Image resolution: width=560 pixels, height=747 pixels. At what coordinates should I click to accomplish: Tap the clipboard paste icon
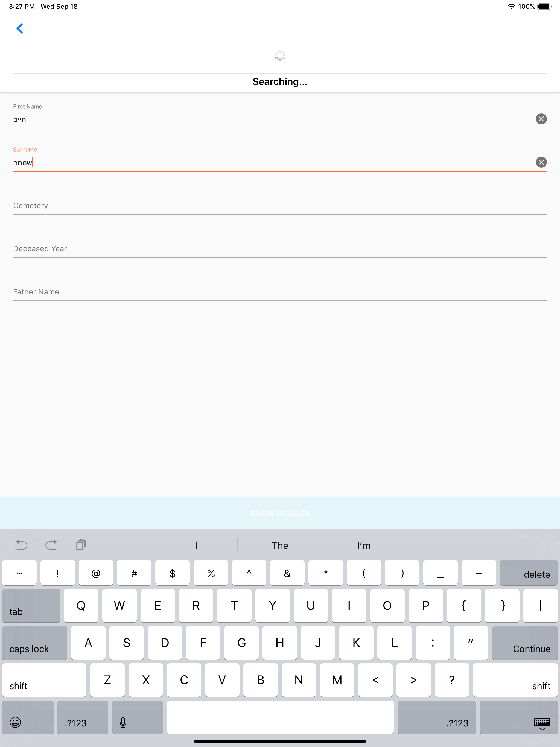[x=81, y=545]
